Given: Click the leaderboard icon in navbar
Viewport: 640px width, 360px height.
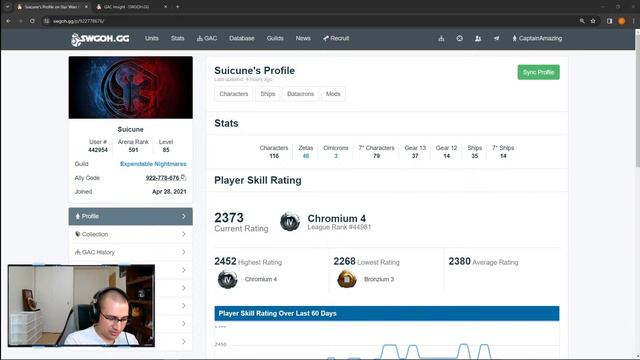Looking at the screenshot, I should click(441, 38).
